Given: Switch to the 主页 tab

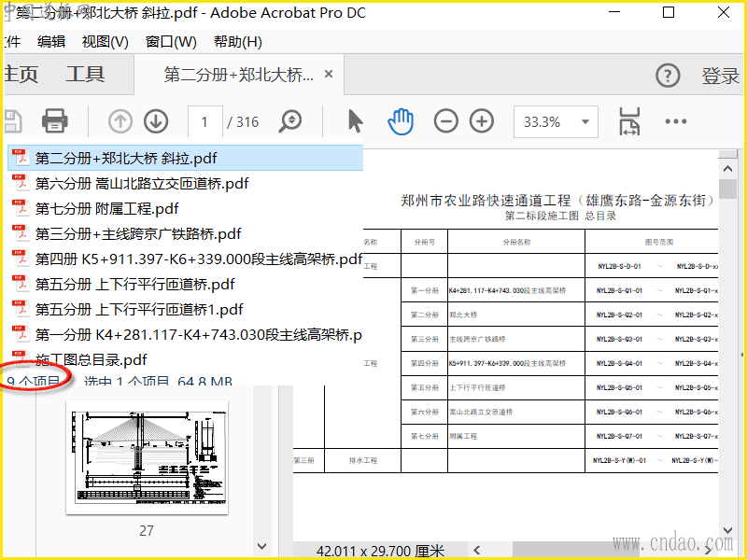Looking at the screenshot, I should pos(20,75).
